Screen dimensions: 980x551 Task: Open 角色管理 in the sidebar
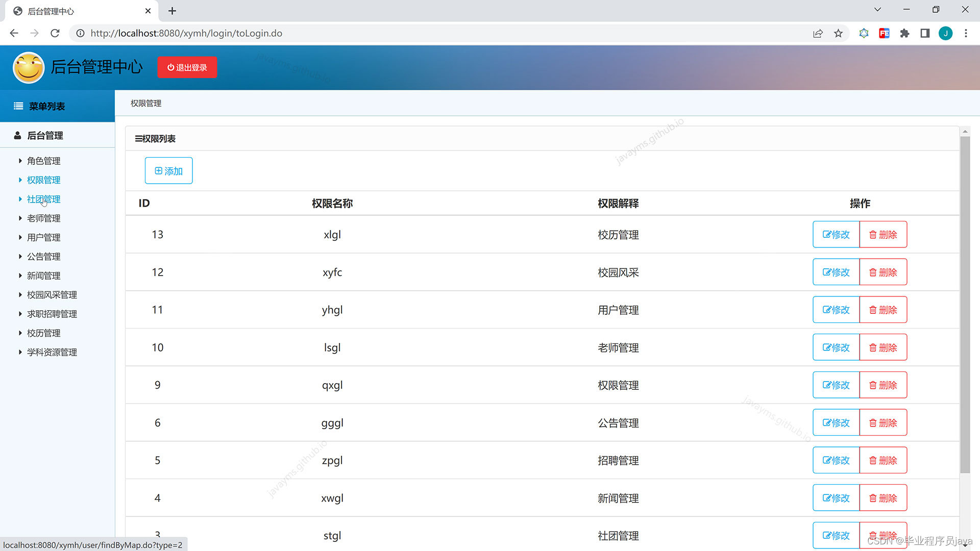(43, 161)
